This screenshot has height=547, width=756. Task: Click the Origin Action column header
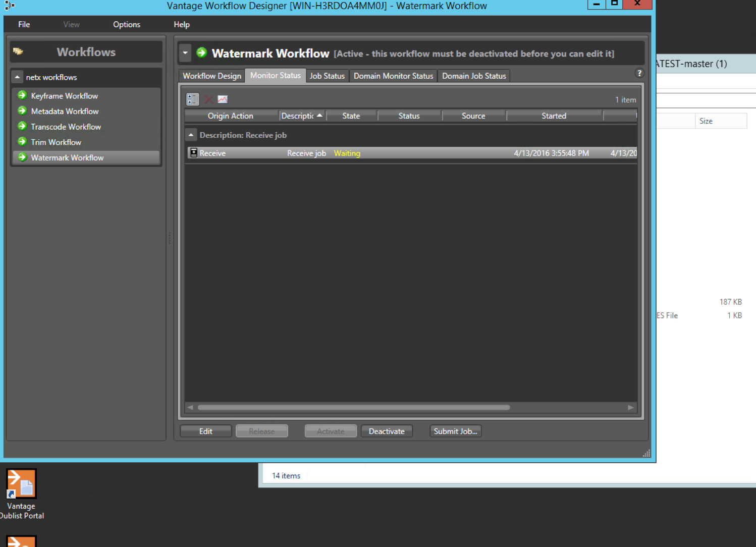(x=231, y=116)
